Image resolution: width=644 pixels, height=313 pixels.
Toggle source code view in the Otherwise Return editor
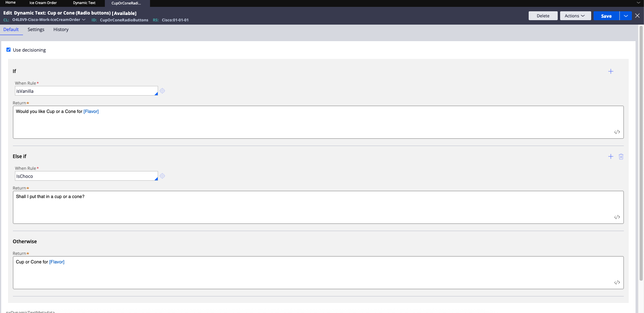(x=617, y=283)
